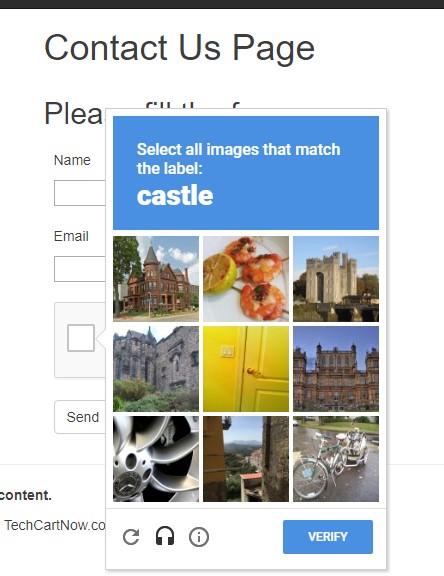Select the dark stone gothic building image
Image resolution: width=444 pixels, height=576 pixels.
pyautogui.click(x=156, y=369)
